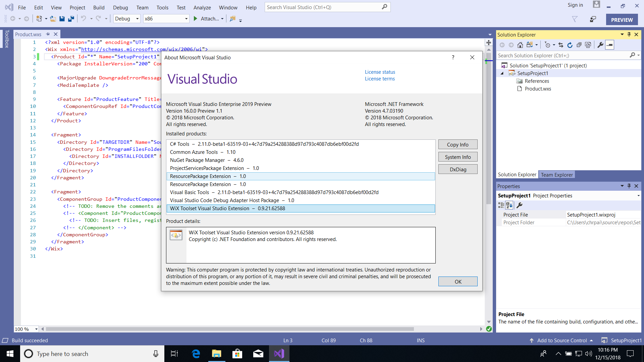The width and height of the screenshot is (644, 362).
Task: Click the Copy Info button
Action: (458, 144)
